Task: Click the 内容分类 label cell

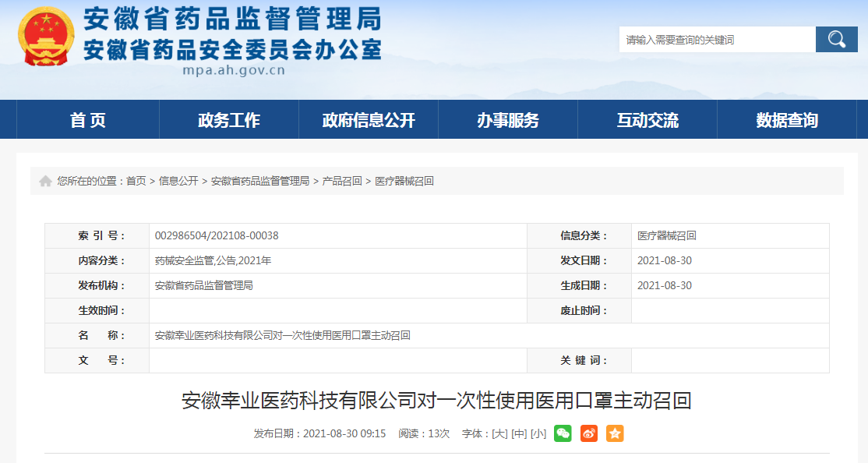Action: tap(97, 260)
